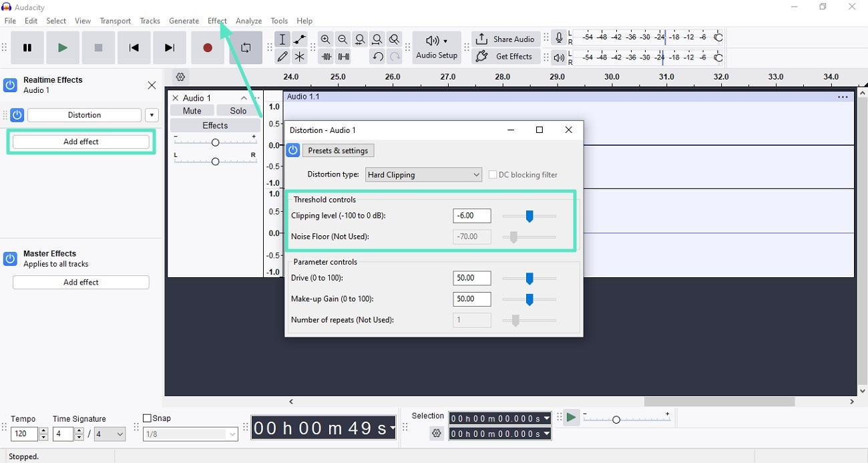The width and height of the screenshot is (868, 463).
Task: Adjust the Make-up Gain slider
Action: 529,299
